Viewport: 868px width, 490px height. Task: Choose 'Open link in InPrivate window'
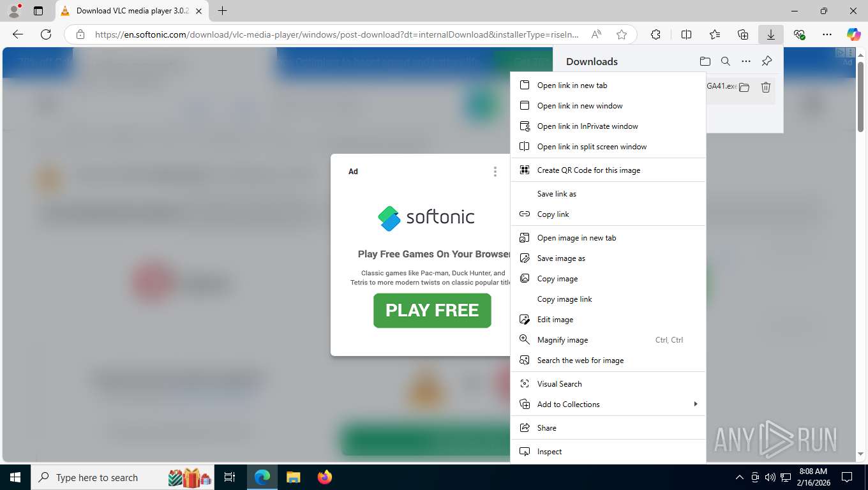[x=608, y=126]
